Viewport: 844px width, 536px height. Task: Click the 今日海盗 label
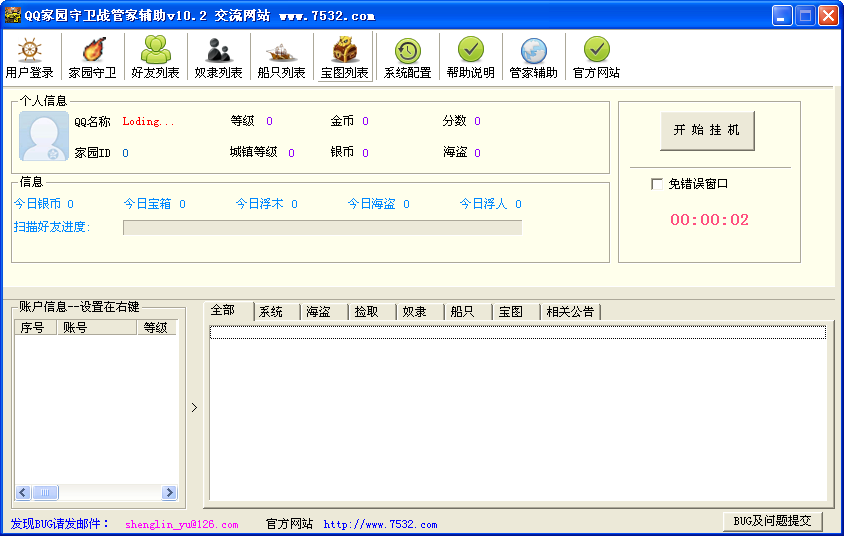pyautogui.click(x=371, y=204)
